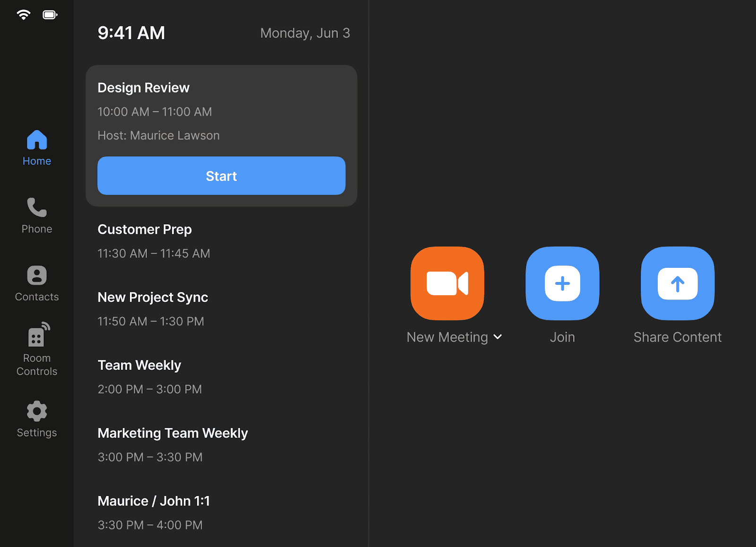756x547 pixels.
Task: Select the Home label in sidebar
Action: (37, 161)
